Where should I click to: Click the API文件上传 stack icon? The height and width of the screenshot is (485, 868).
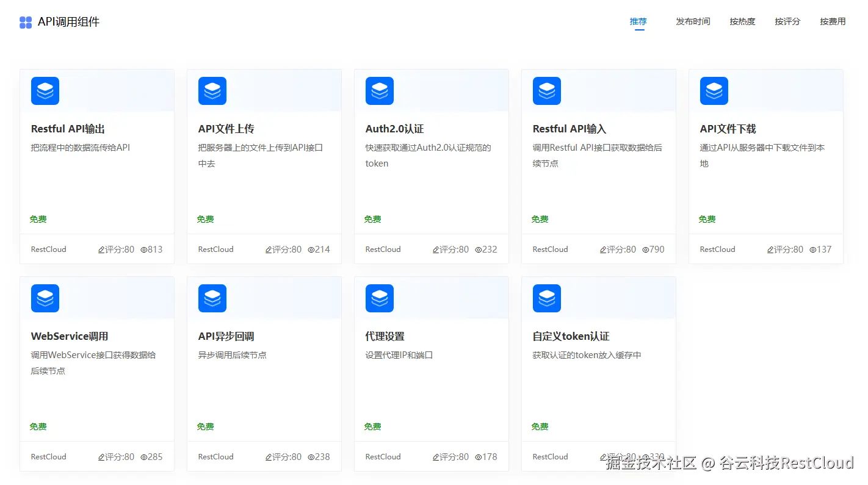(212, 90)
